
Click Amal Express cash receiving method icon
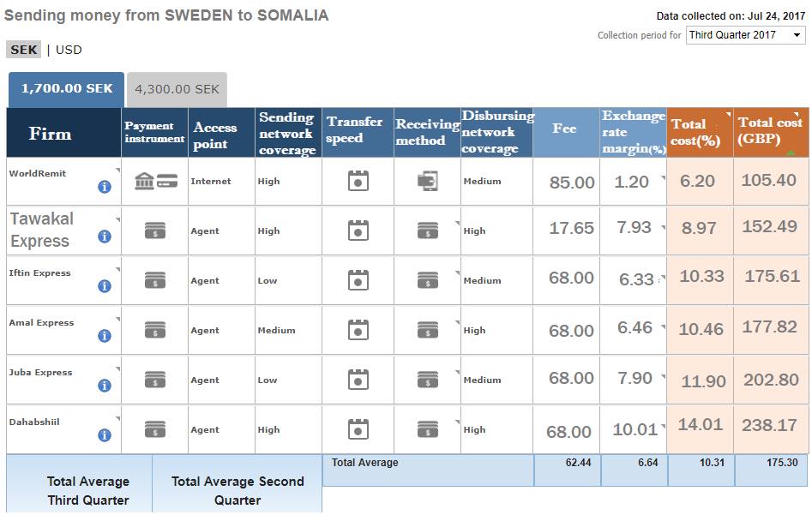[x=427, y=330]
